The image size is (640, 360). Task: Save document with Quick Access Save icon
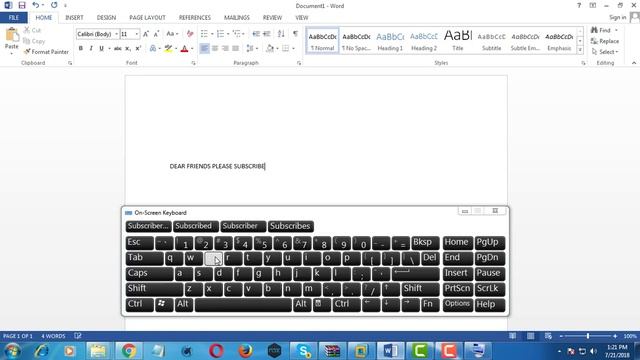22,5
